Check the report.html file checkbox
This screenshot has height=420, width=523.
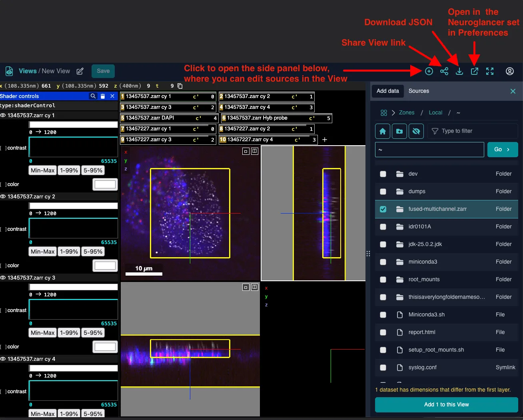(383, 332)
